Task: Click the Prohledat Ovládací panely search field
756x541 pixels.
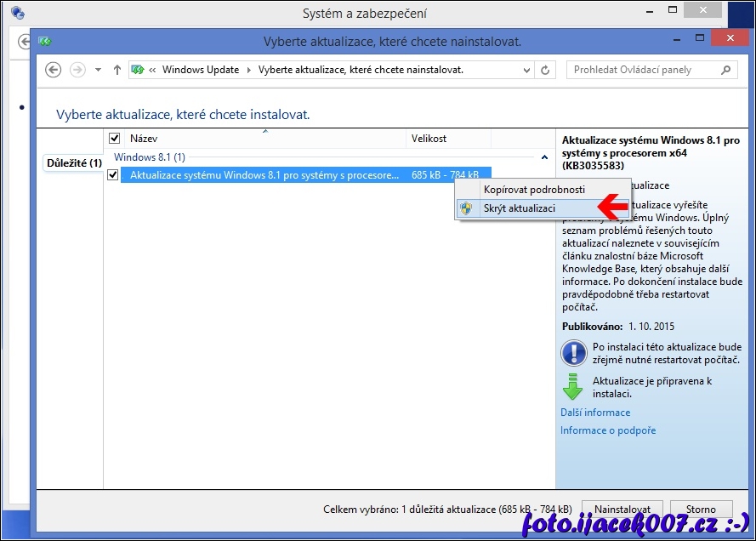Action: [646, 70]
